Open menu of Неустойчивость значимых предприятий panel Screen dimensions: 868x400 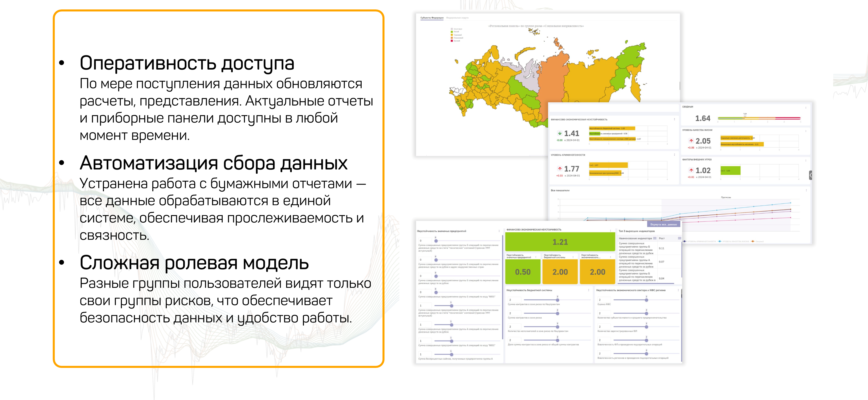(x=499, y=231)
